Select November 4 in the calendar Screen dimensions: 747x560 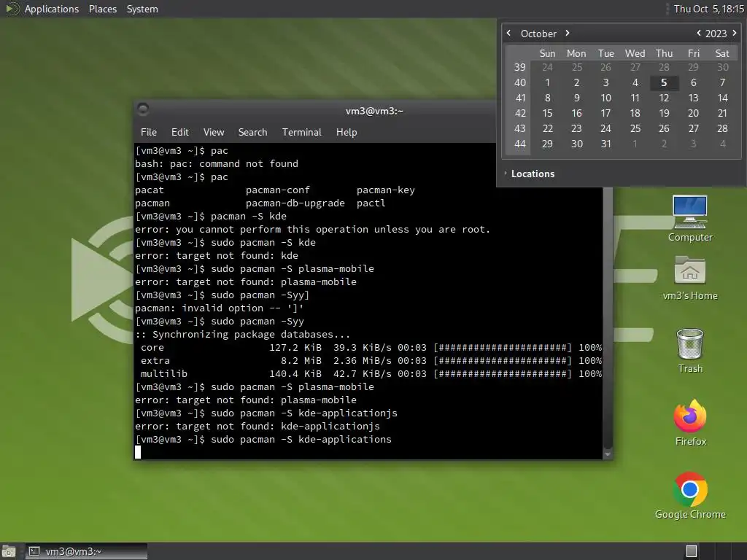(722, 144)
